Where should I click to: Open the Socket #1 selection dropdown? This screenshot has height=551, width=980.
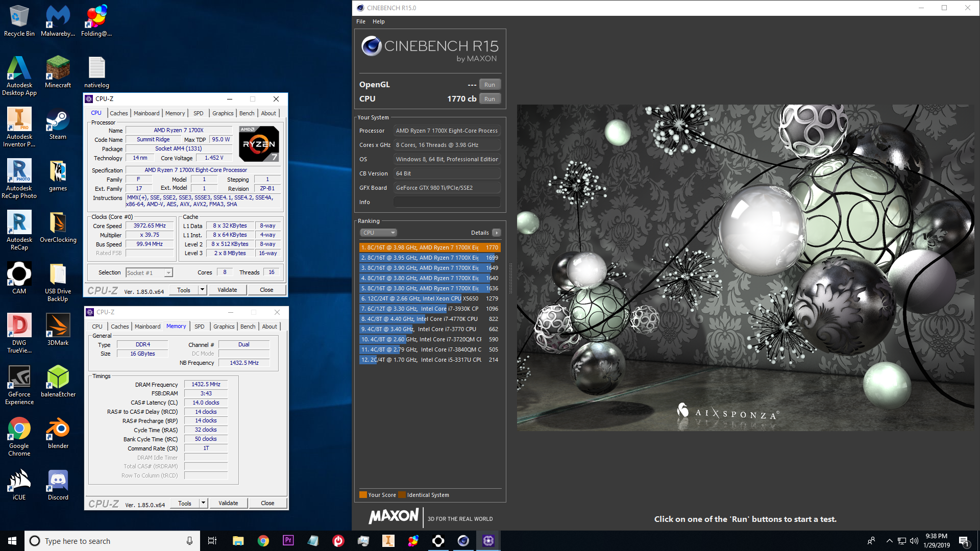click(149, 273)
